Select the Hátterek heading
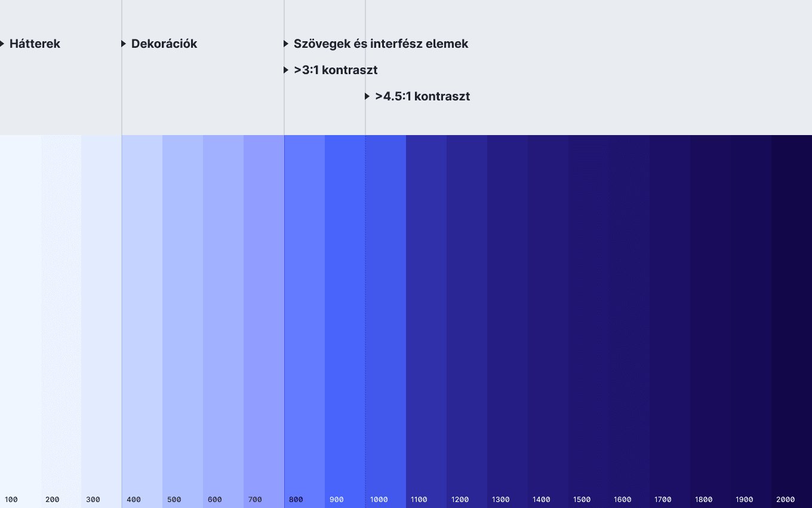Image resolution: width=812 pixels, height=508 pixels. click(35, 44)
